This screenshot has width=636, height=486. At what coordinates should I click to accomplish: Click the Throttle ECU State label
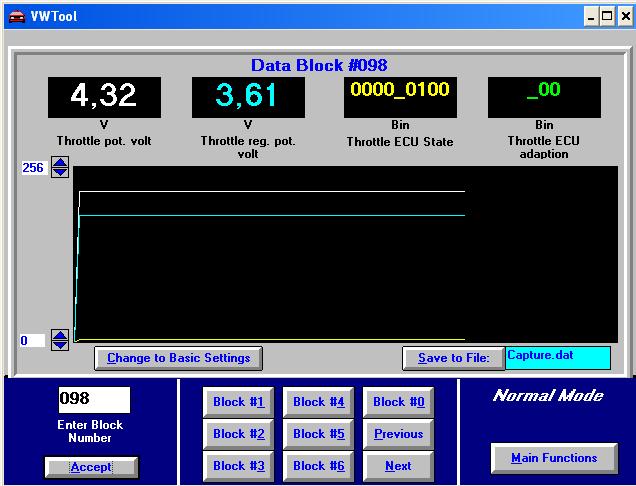point(400,142)
